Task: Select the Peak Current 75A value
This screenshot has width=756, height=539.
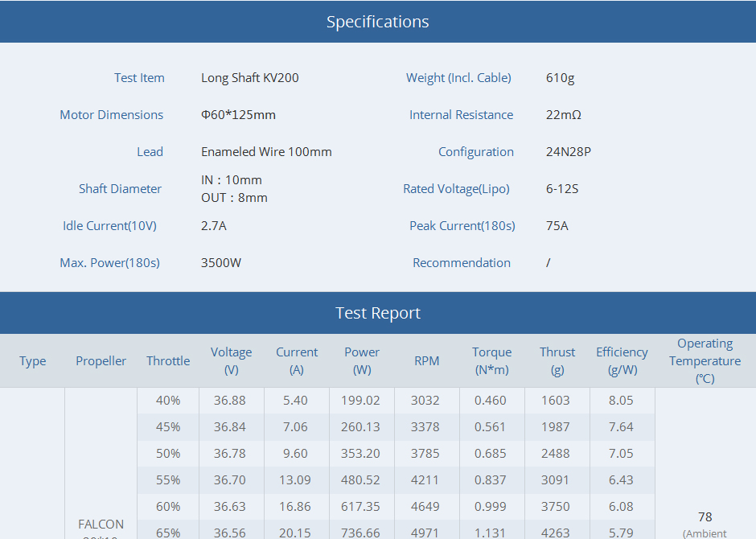Action: click(557, 225)
